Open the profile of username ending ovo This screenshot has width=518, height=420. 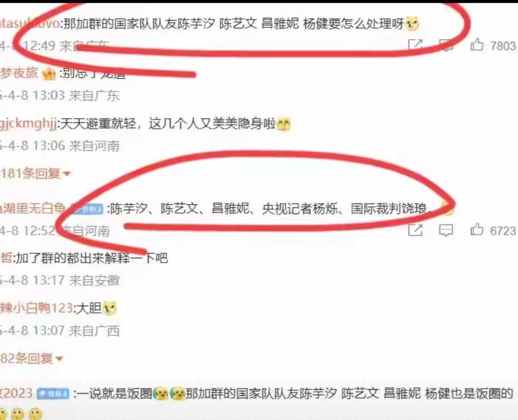point(30,24)
